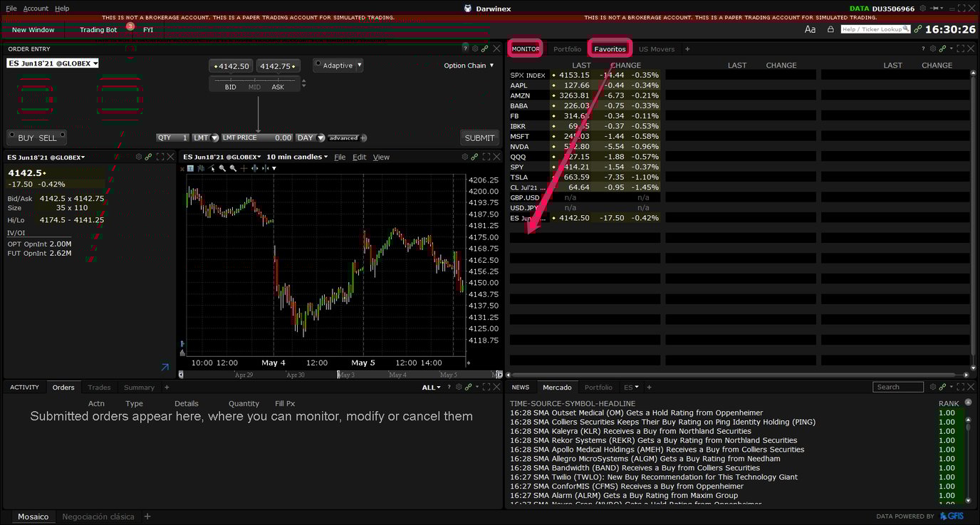Click the Order Entry green link icon

coord(484,48)
